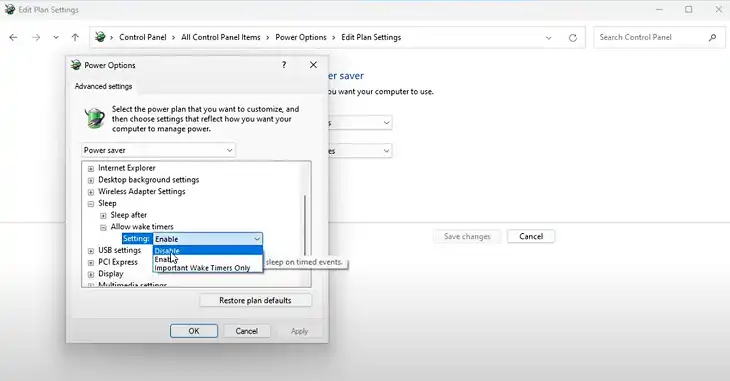Image resolution: width=730 pixels, height=381 pixels.
Task: Refresh the Edit Plan Settings page
Action: (573, 38)
